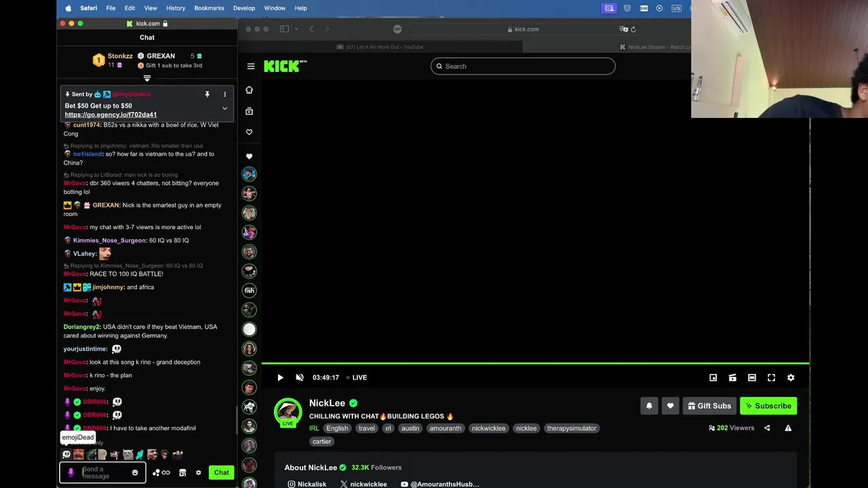Toggle theater mode in the player
The width and height of the screenshot is (868, 488).
click(752, 378)
